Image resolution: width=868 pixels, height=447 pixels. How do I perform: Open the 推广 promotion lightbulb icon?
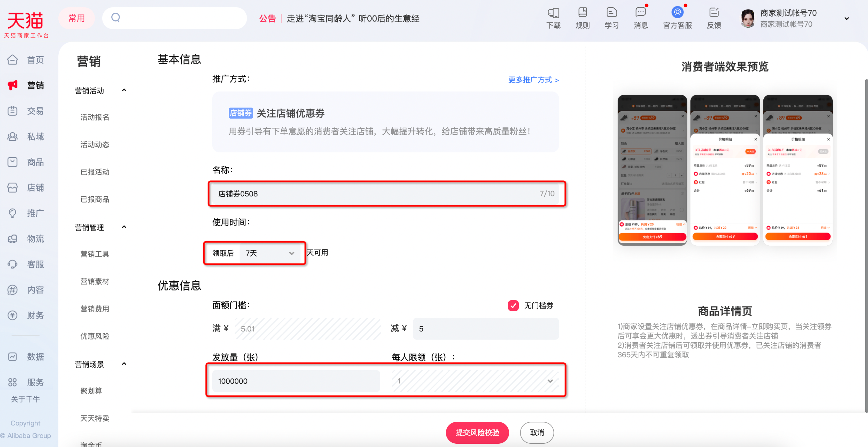(x=12, y=213)
